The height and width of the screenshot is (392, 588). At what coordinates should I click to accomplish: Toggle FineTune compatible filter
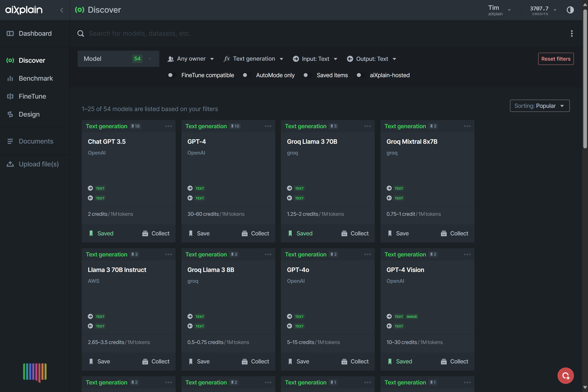(x=172, y=75)
